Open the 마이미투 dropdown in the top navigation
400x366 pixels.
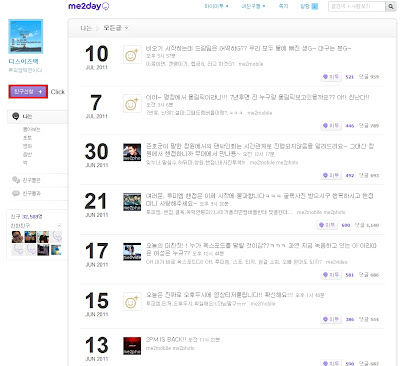216,6
